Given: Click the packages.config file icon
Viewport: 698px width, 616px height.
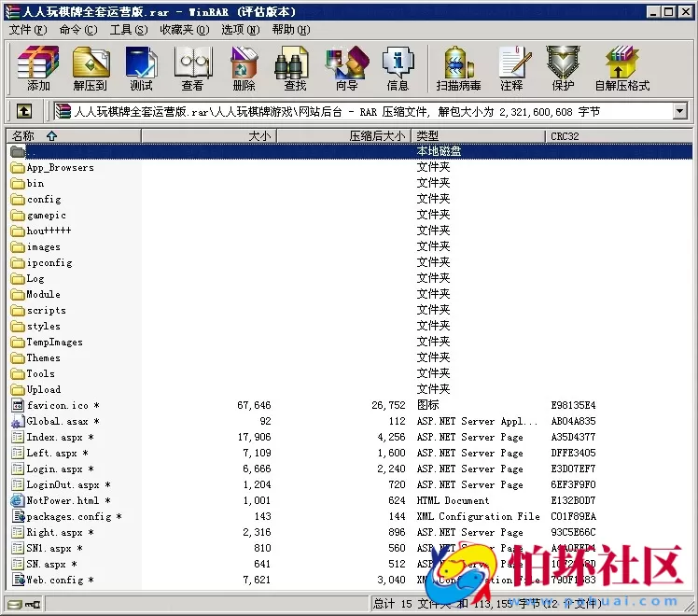Looking at the screenshot, I should pos(19,516).
